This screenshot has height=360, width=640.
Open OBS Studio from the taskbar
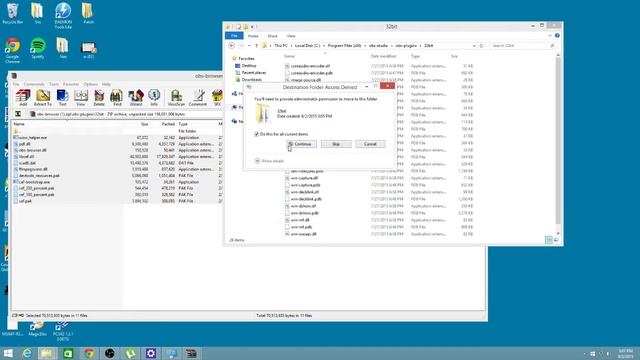(x=109, y=353)
